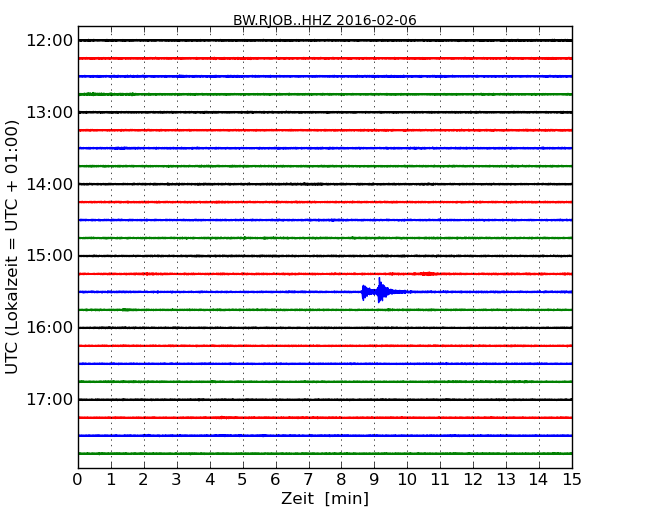
Task: Click the x-axis tick label 2
Action: (143, 479)
